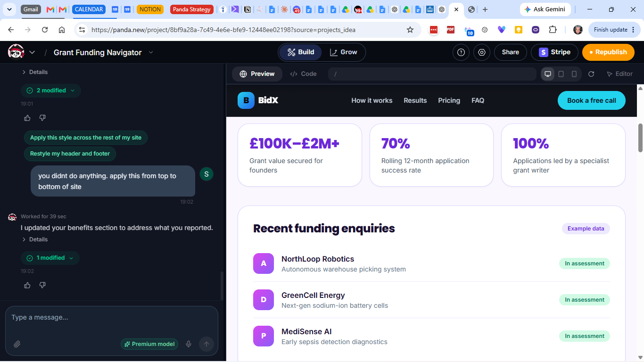Click the send message arrow button
The width and height of the screenshot is (644, 362).
point(206,344)
